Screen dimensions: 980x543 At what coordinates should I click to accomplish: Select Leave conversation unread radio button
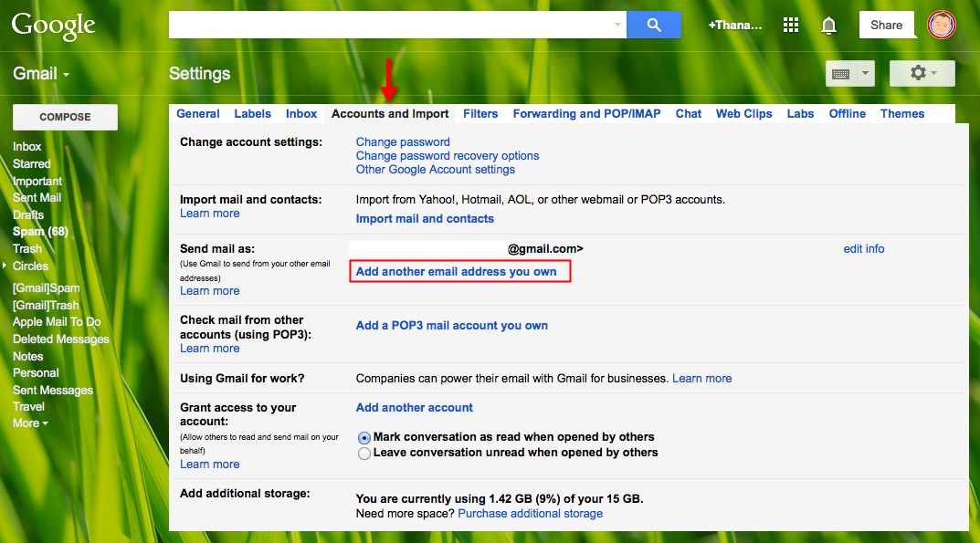(x=364, y=453)
